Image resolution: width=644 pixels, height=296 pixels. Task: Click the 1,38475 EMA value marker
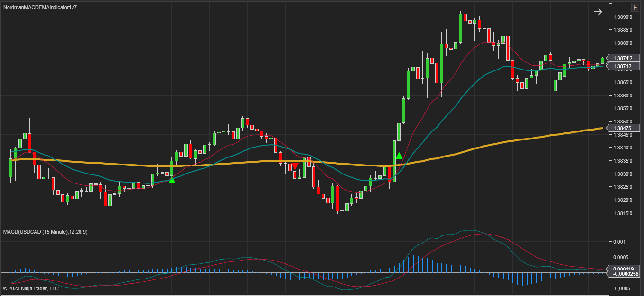pos(623,128)
